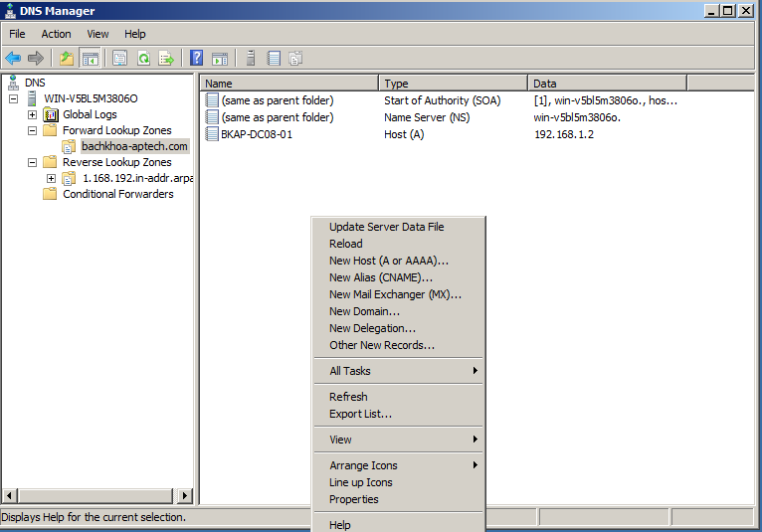Choose New Domain... from context menu
762x532 pixels.
[x=399, y=311]
